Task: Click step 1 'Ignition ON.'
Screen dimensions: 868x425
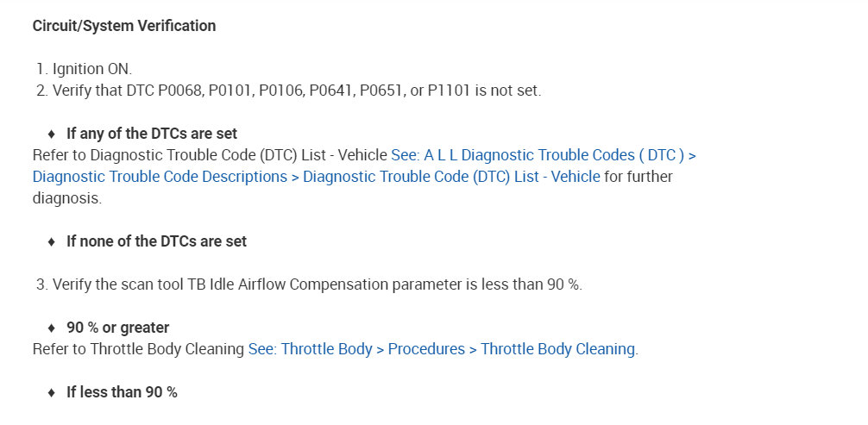Action: click(x=91, y=69)
